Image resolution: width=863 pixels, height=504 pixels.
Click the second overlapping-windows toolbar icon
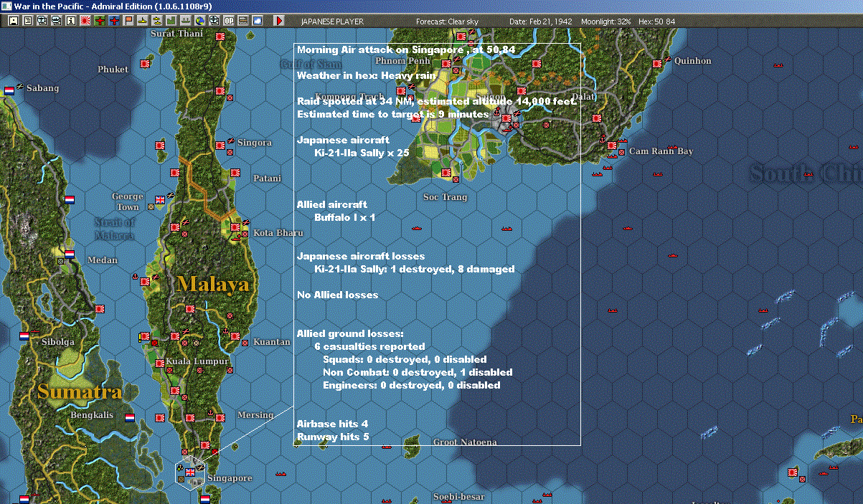pyautogui.click(x=56, y=21)
